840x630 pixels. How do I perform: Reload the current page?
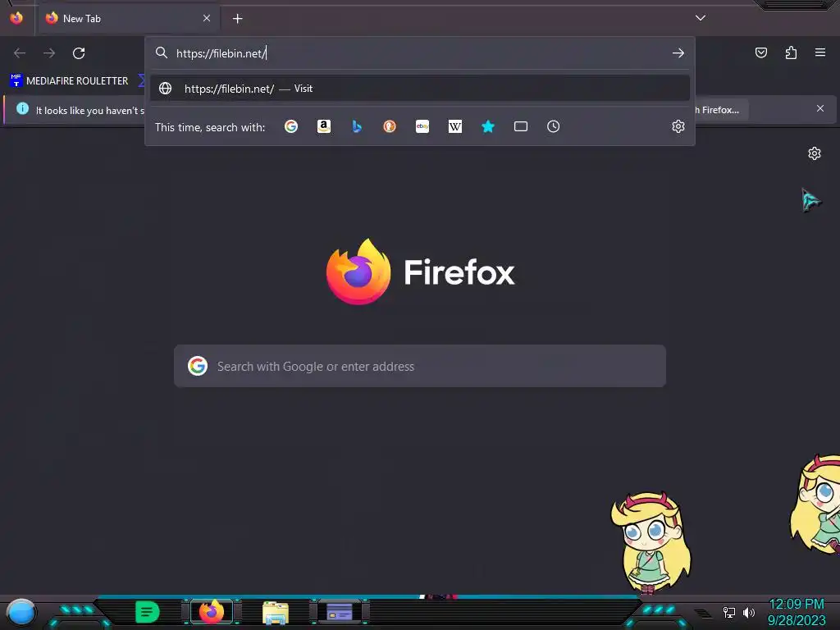pos(79,53)
